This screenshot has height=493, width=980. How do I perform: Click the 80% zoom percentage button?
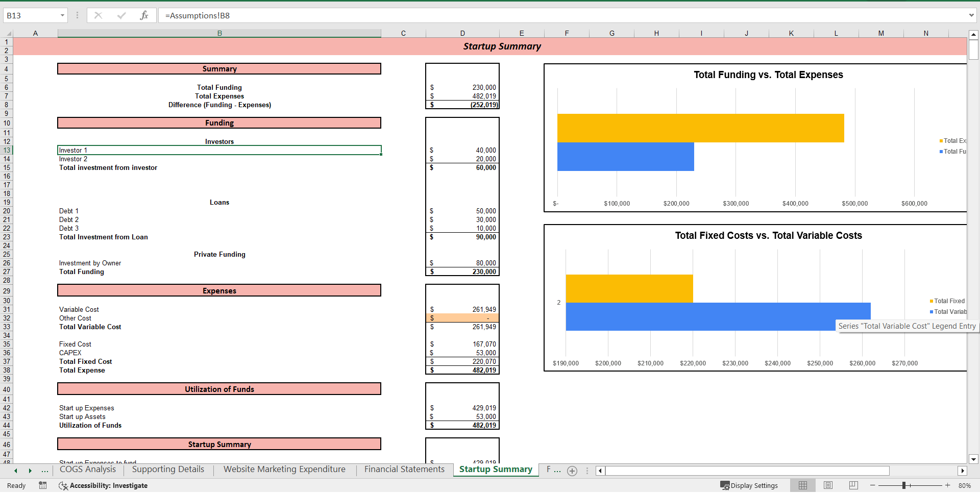[964, 485]
